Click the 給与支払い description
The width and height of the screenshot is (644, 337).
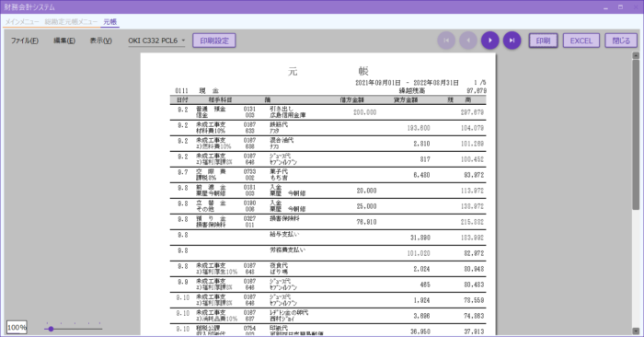tap(284, 234)
